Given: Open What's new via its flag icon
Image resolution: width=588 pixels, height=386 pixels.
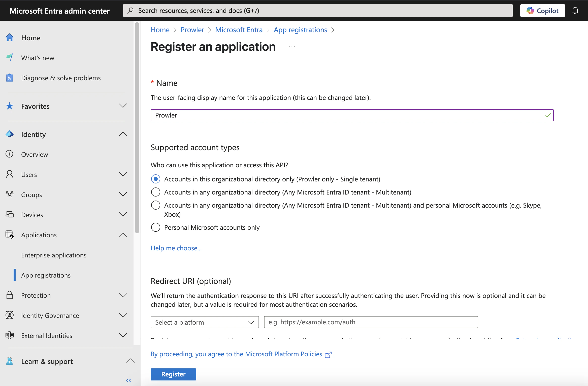Looking at the screenshot, I should [10, 58].
